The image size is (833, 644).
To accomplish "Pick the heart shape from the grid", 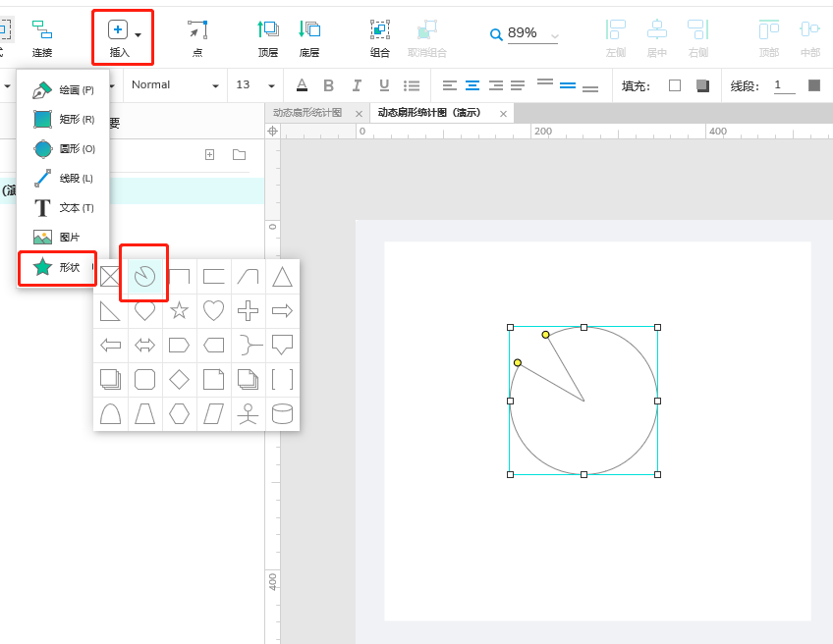I will pos(213,310).
